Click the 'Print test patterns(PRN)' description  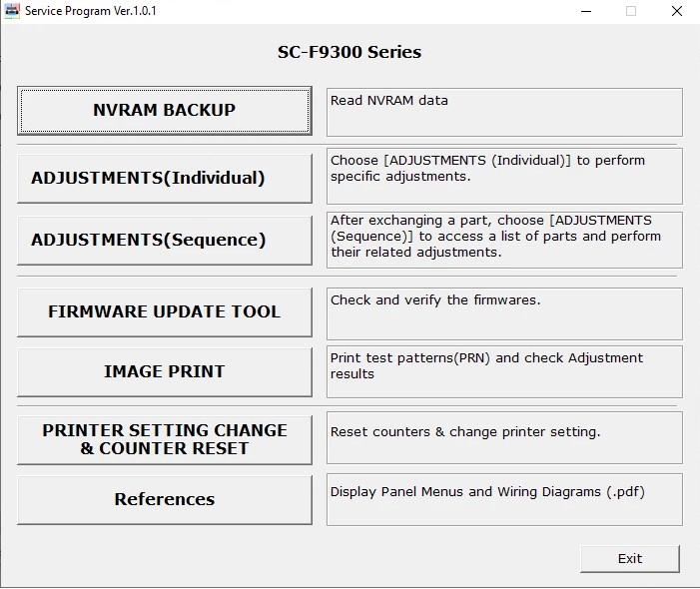pos(486,366)
